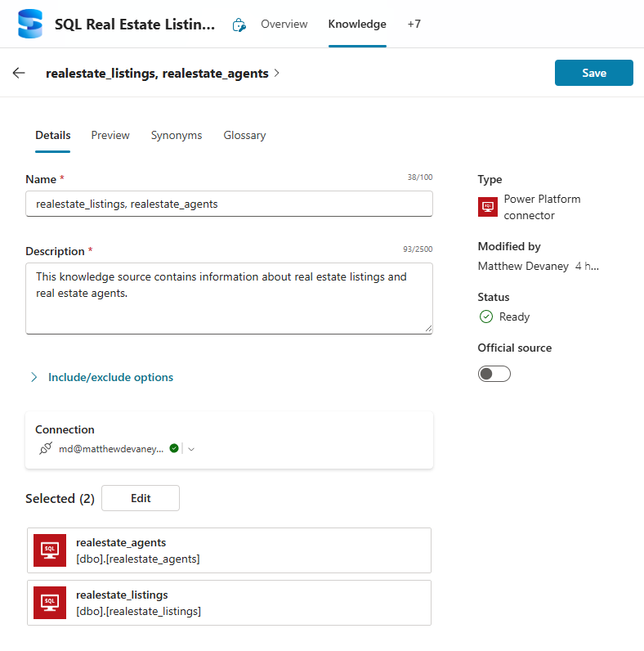Click the green connection verified icon
This screenshot has height=651, width=644.
tap(174, 448)
